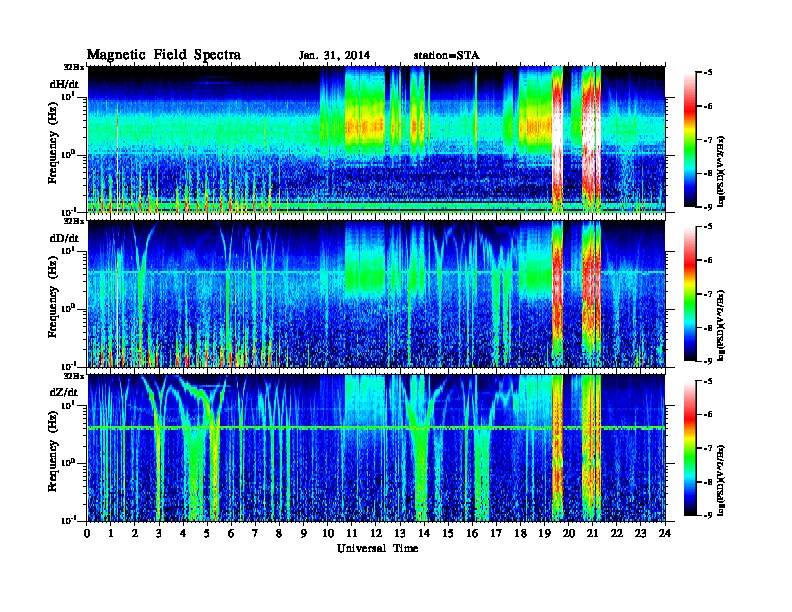This screenshot has width=792, height=612.
Task: Click hour 20 on the Universal Time axis
Action: click(x=568, y=533)
